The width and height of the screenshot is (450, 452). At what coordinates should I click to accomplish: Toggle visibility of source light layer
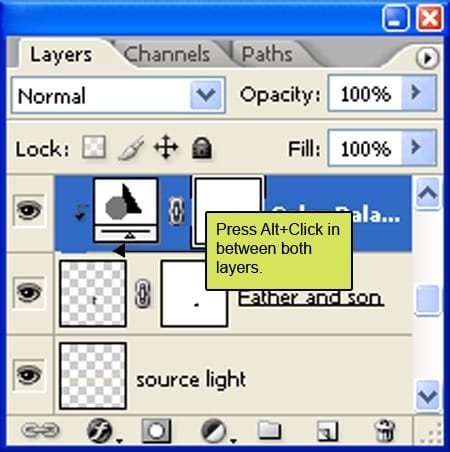point(29,375)
